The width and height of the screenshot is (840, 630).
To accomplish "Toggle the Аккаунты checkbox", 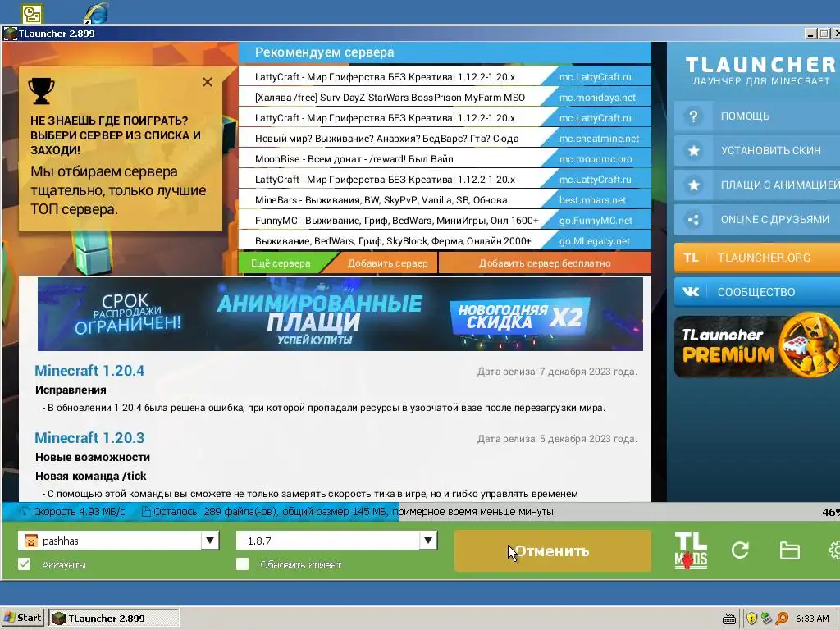I will pyautogui.click(x=24, y=564).
